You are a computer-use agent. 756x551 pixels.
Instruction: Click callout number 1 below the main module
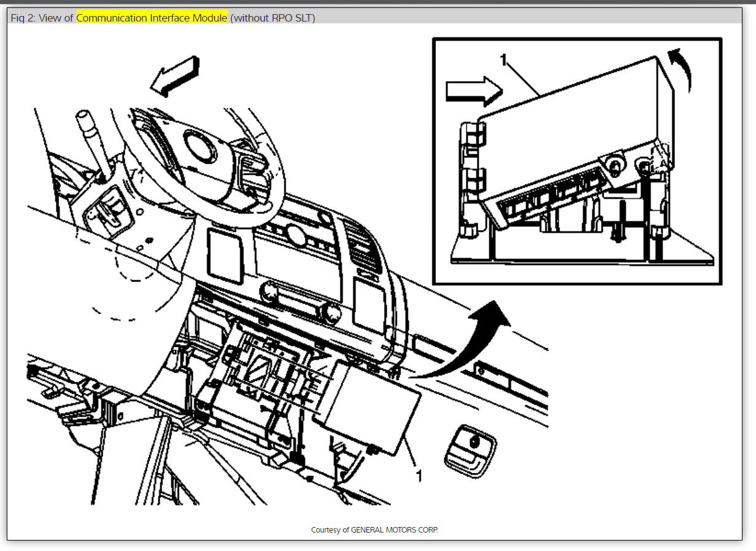click(419, 477)
